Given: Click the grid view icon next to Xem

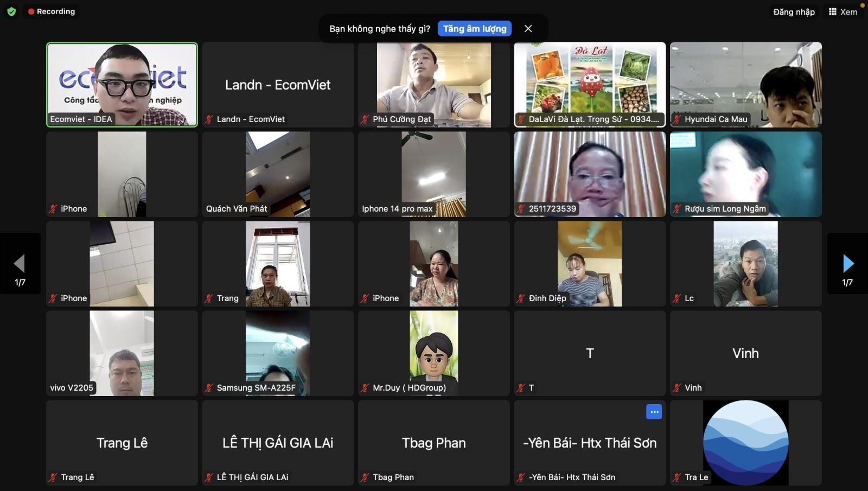Looking at the screenshot, I should tap(832, 11).
